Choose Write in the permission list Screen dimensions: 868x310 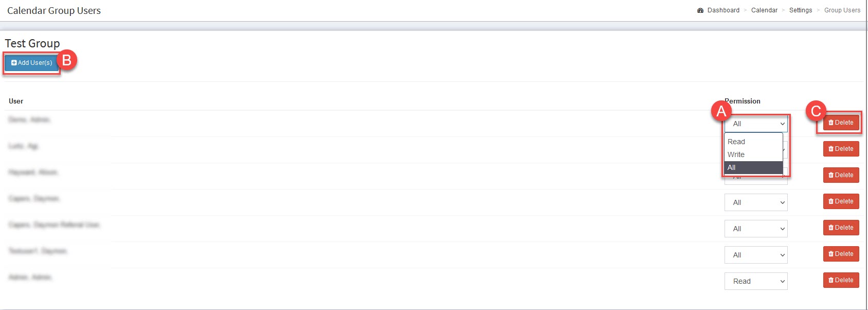tap(736, 154)
